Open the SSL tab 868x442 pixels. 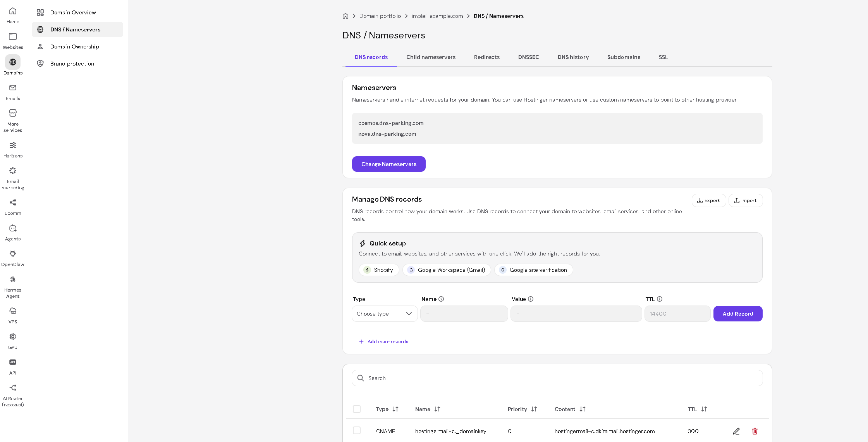click(663, 57)
